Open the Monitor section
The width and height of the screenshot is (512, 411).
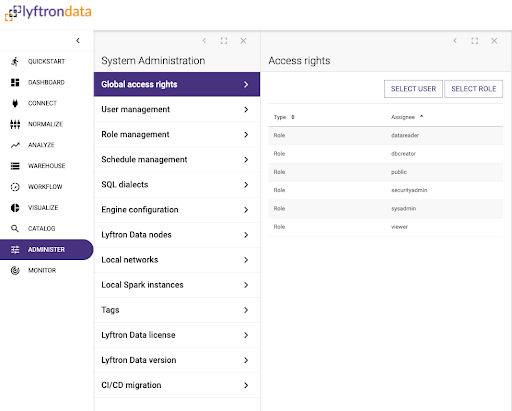[x=46, y=270]
